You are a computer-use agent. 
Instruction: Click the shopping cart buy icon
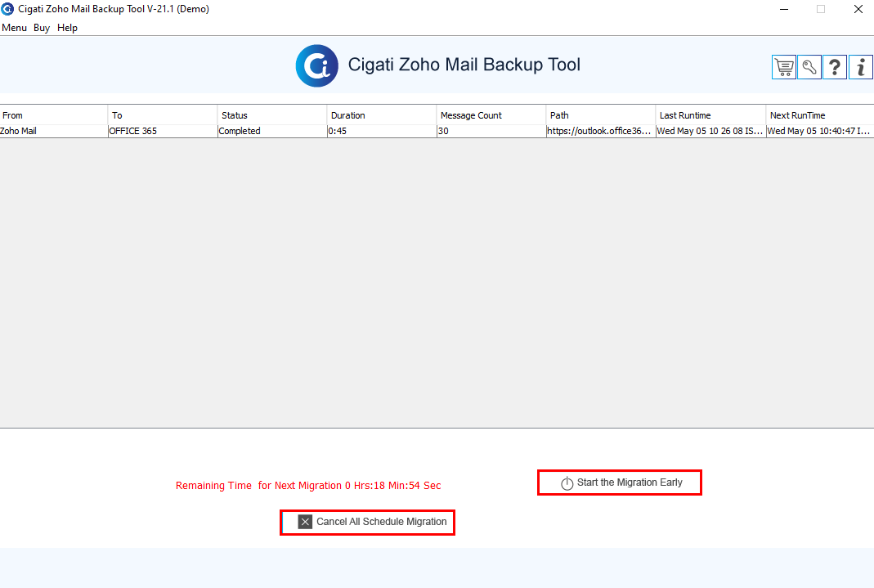coord(784,67)
